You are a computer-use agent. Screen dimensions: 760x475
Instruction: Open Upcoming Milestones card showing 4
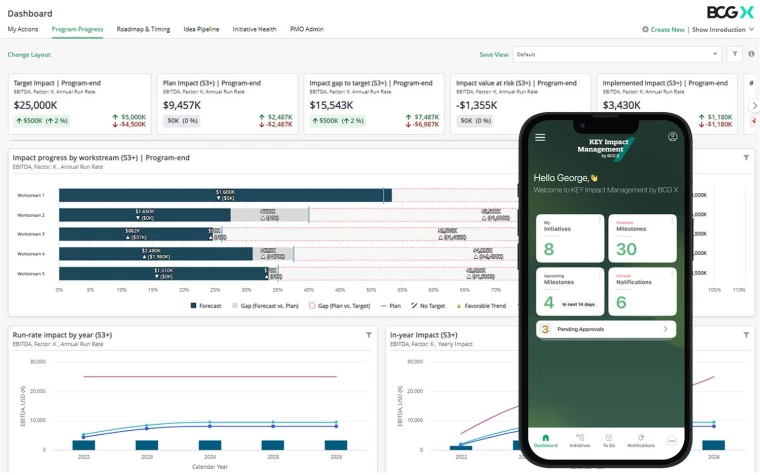(x=570, y=292)
